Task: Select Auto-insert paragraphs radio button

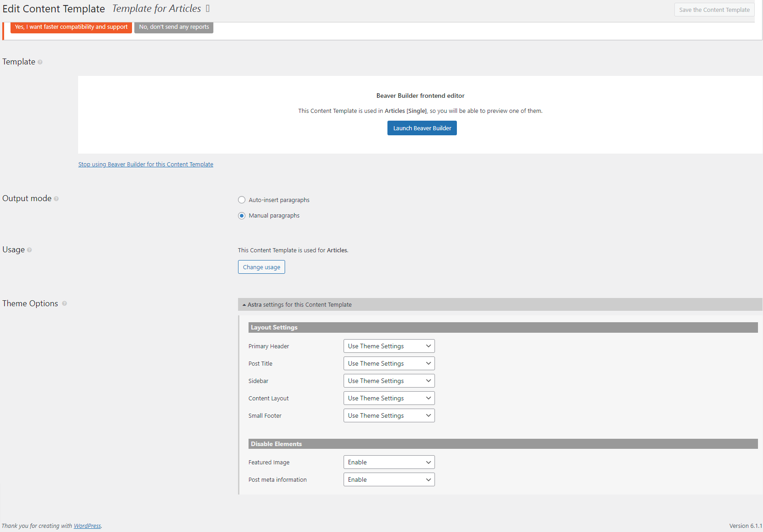Action: [242, 200]
